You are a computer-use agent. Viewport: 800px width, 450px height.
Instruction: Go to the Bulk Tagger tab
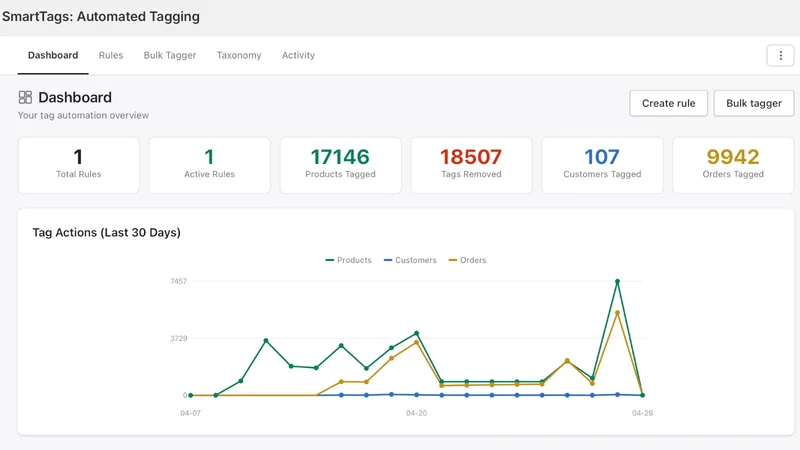[169, 55]
